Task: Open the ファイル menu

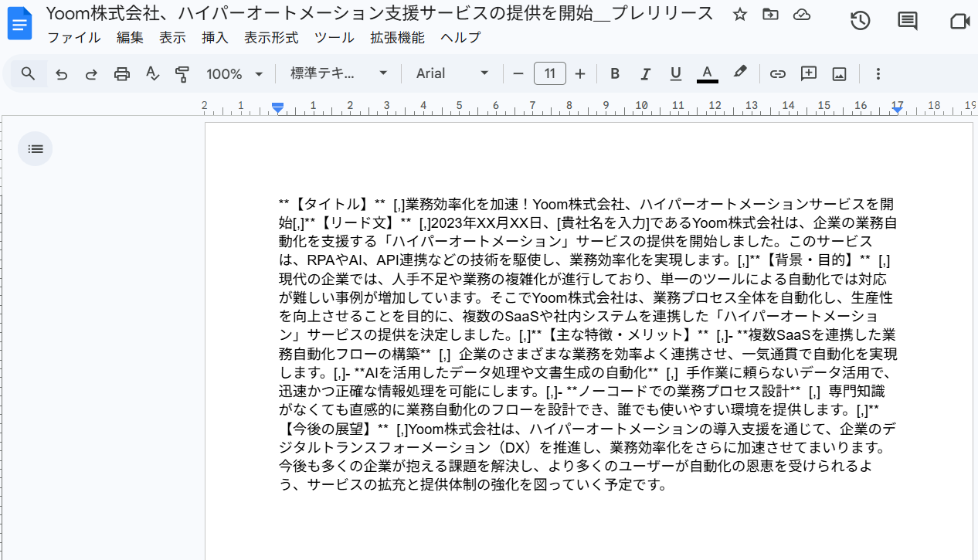Action: point(73,37)
